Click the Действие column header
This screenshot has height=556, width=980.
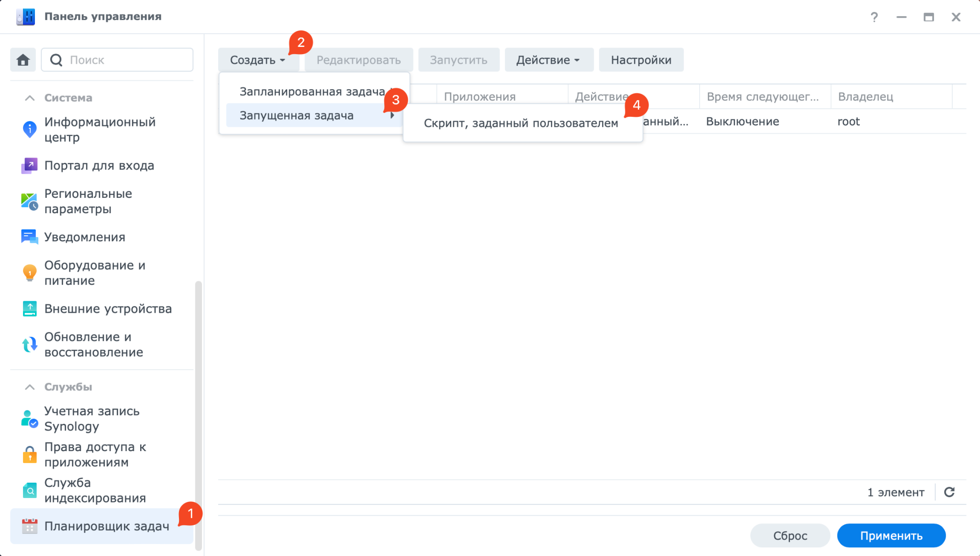coord(601,97)
